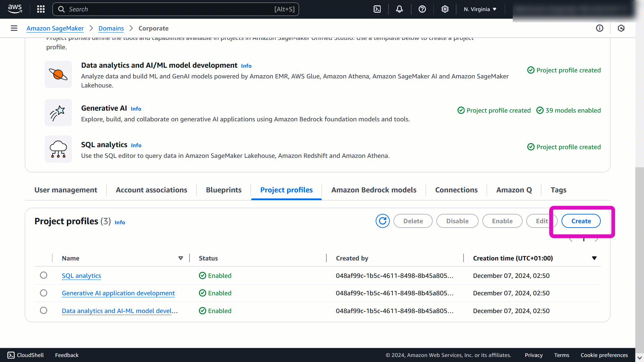Screen dimensions: 644x362
Task: Refresh the Project profiles table
Action: [382, 221]
